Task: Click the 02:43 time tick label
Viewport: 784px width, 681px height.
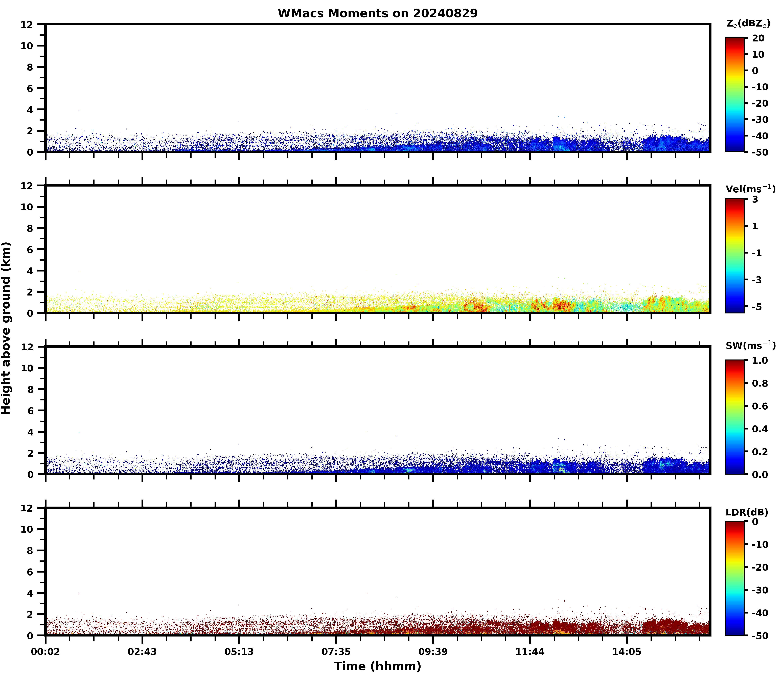Action: 142,652
